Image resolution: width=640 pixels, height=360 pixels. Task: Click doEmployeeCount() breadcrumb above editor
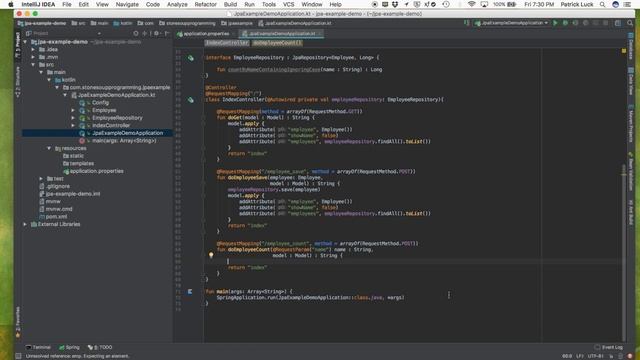coord(277,43)
